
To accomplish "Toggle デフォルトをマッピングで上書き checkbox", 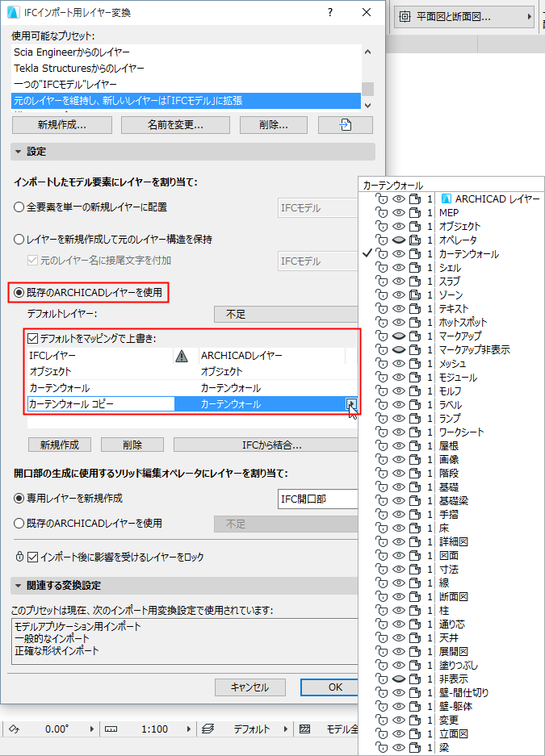I will pyautogui.click(x=32, y=338).
